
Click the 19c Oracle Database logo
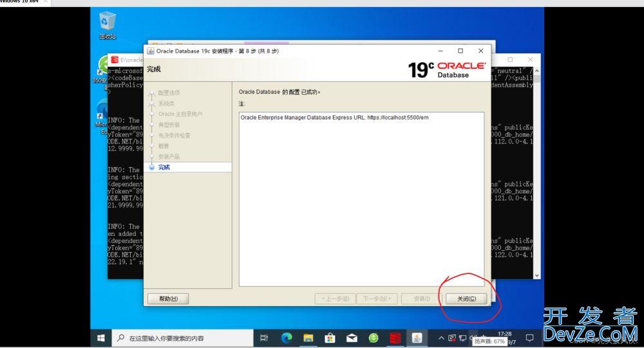click(x=447, y=70)
